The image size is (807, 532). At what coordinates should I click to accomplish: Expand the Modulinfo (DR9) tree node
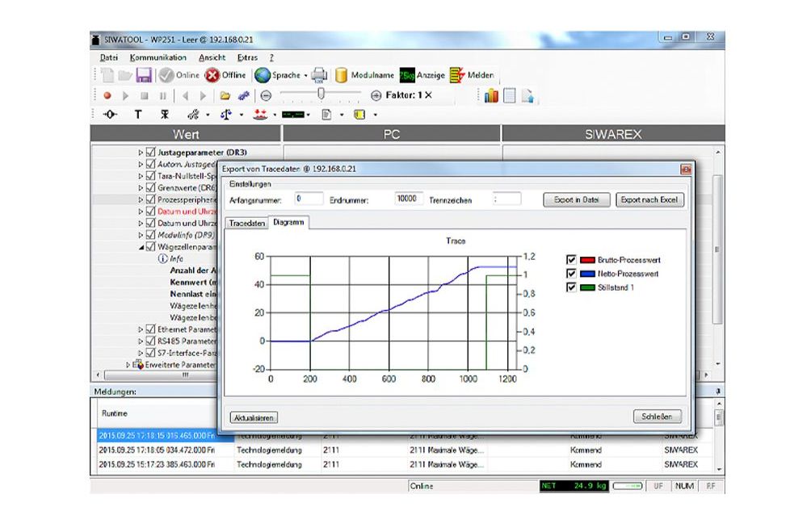point(141,235)
